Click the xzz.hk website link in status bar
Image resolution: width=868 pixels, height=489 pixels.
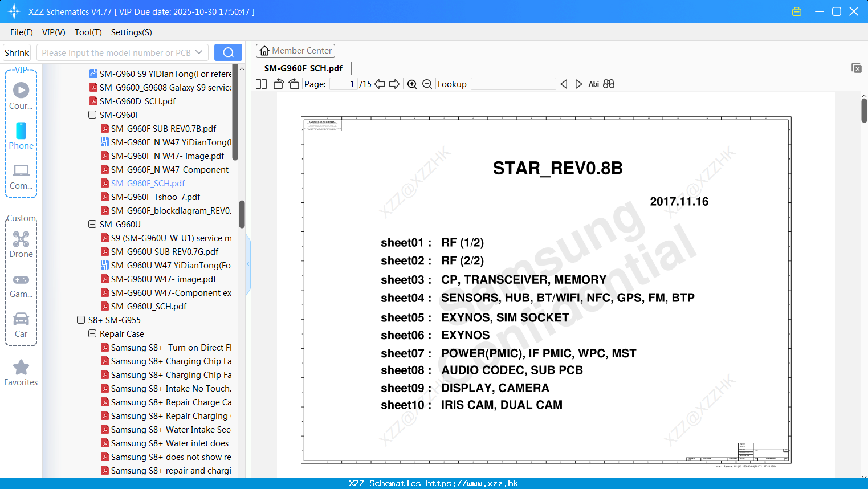click(472, 483)
